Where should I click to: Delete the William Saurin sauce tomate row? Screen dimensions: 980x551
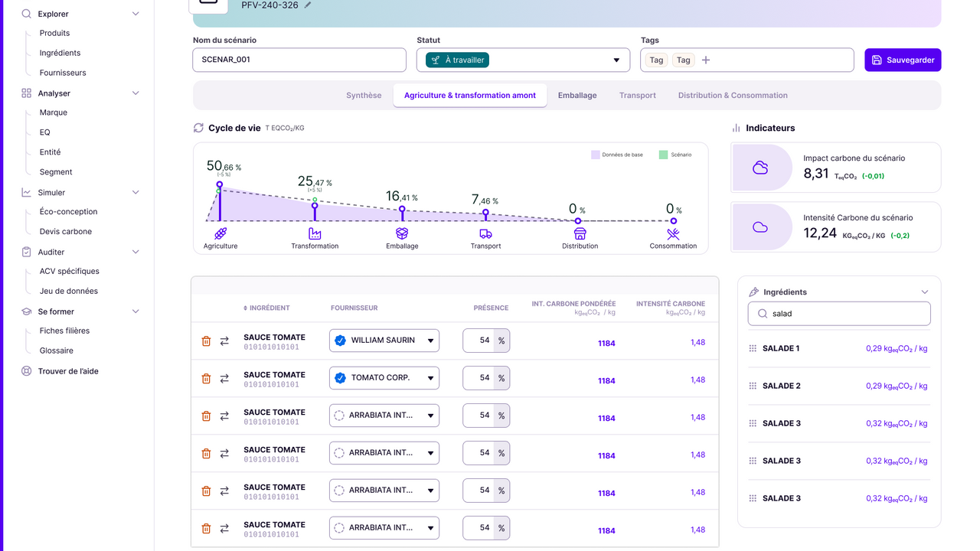pos(206,341)
